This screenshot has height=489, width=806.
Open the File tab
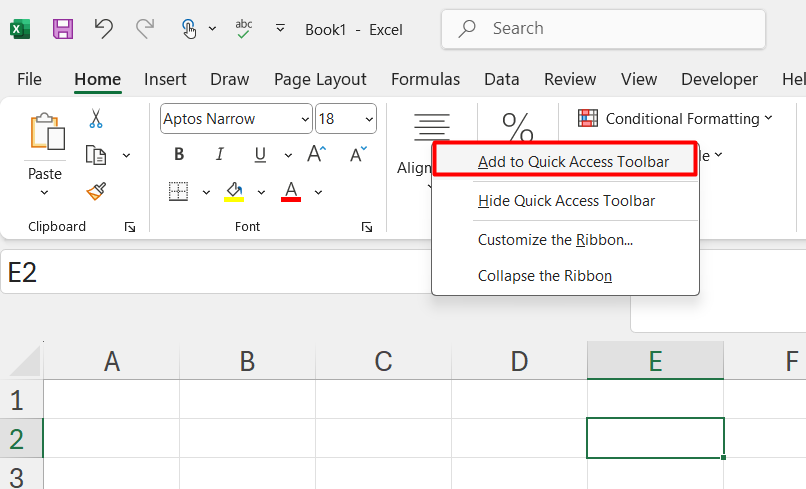tap(29, 79)
